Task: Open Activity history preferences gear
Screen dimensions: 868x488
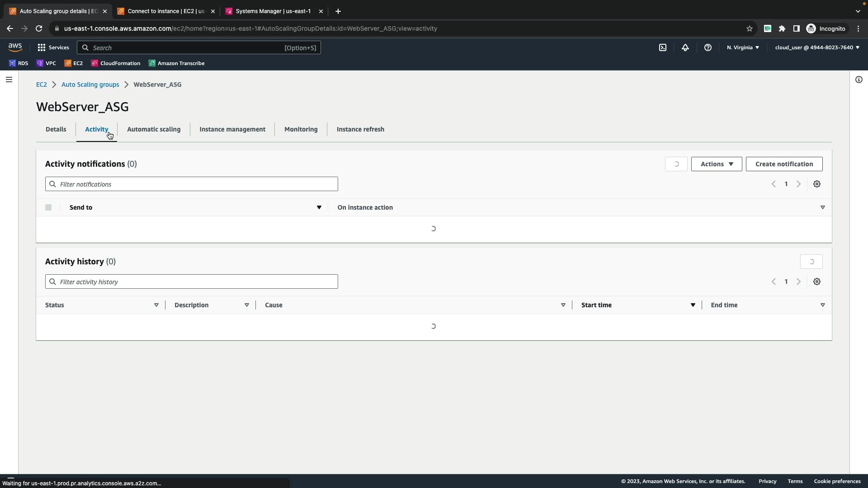Action: (x=817, y=282)
